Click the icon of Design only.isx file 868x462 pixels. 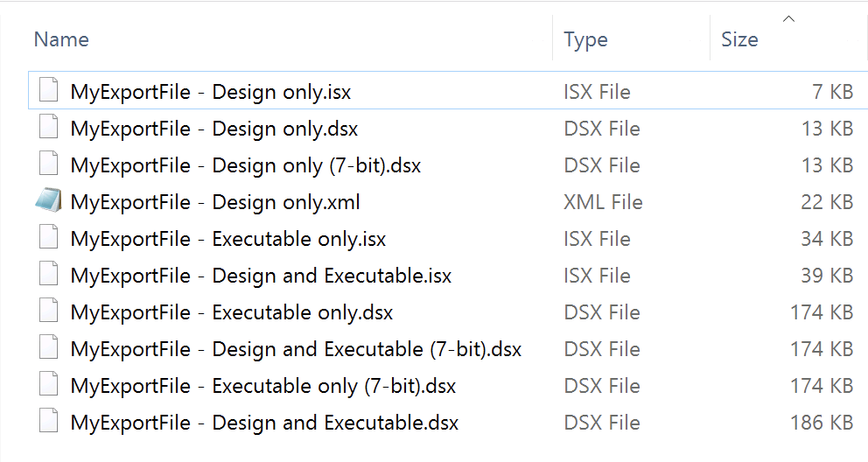49,92
